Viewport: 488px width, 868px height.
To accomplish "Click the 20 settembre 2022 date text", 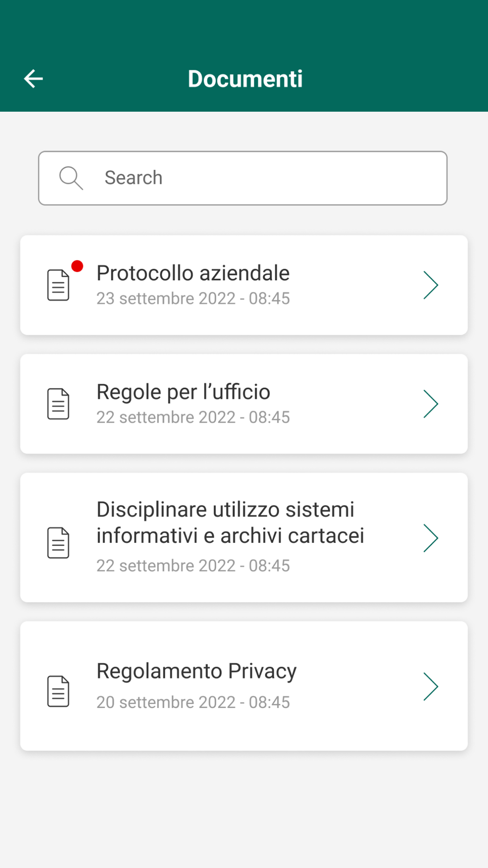I will [x=193, y=702].
